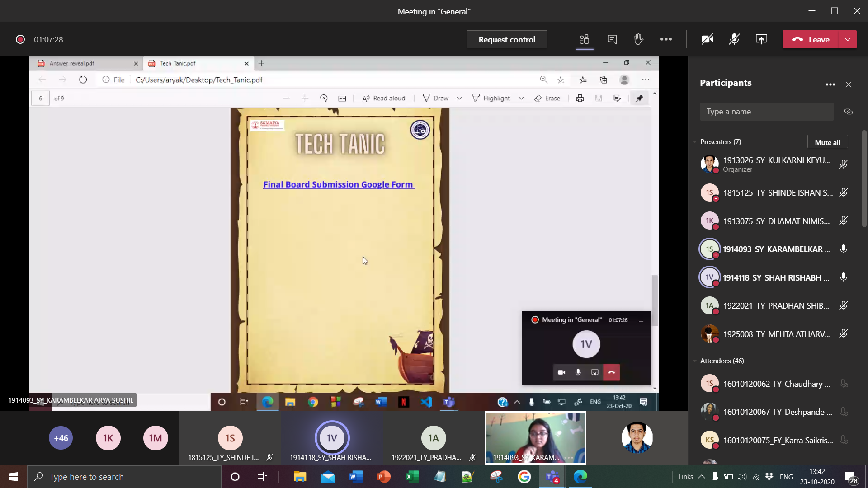This screenshot has height=488, width=868.
Task: Open the share content tray icon
Action: point(761,39)
